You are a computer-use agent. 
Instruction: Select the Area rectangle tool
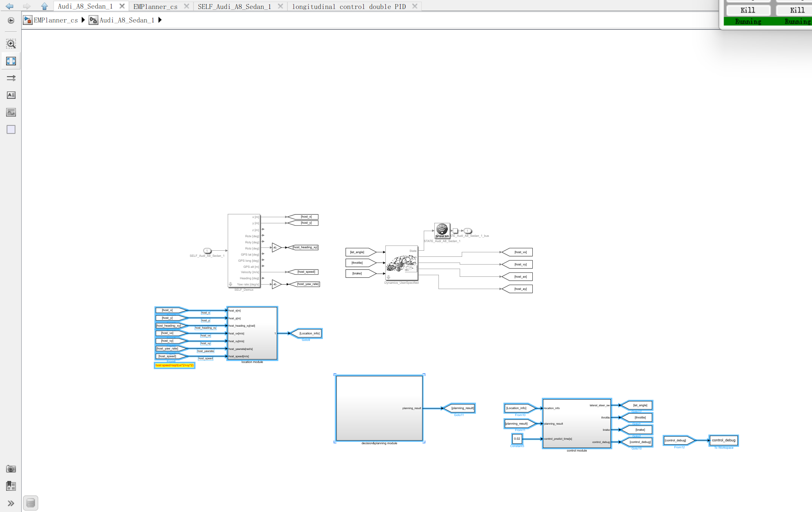pyautogui.click(x=11, y=129)
